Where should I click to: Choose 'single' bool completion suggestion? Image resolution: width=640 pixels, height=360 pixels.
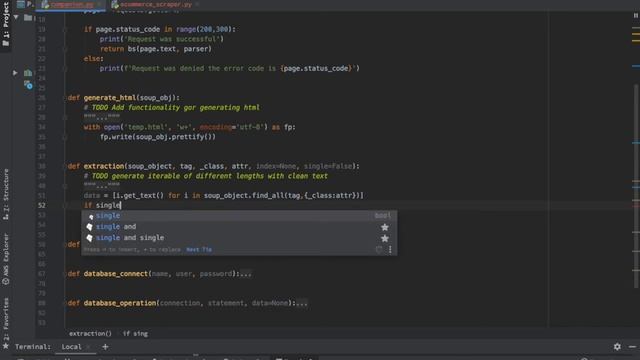(239, 216)
